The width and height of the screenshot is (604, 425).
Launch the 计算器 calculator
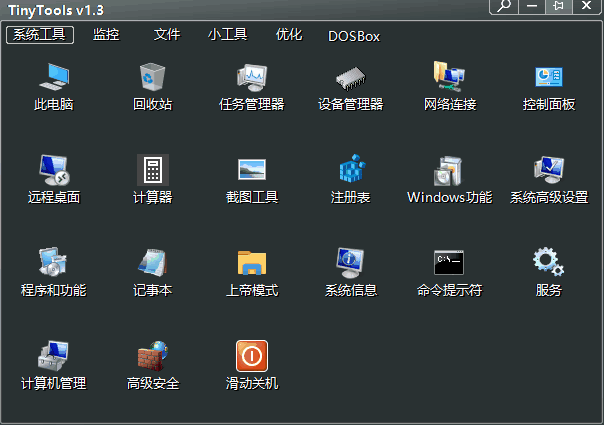(152, 170)
